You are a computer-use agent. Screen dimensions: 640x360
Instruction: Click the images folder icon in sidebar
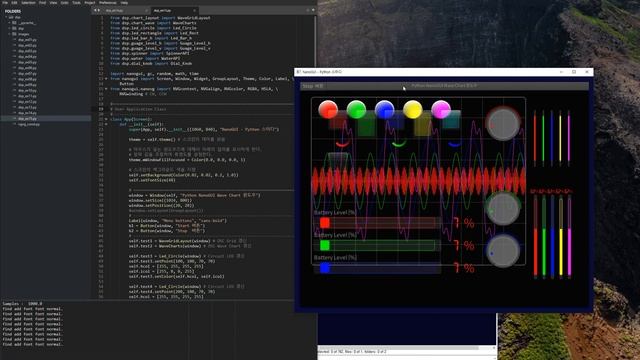click(14, 34)
